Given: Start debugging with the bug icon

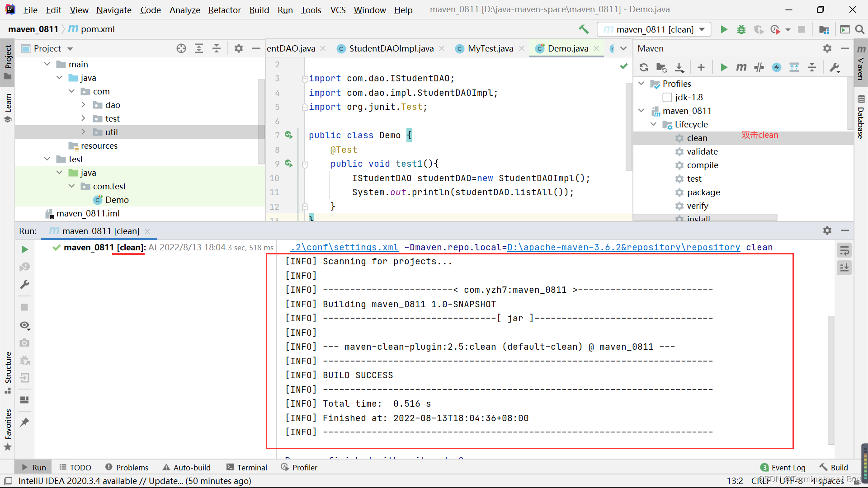Looking at the screenshot, I should (741, 29).
